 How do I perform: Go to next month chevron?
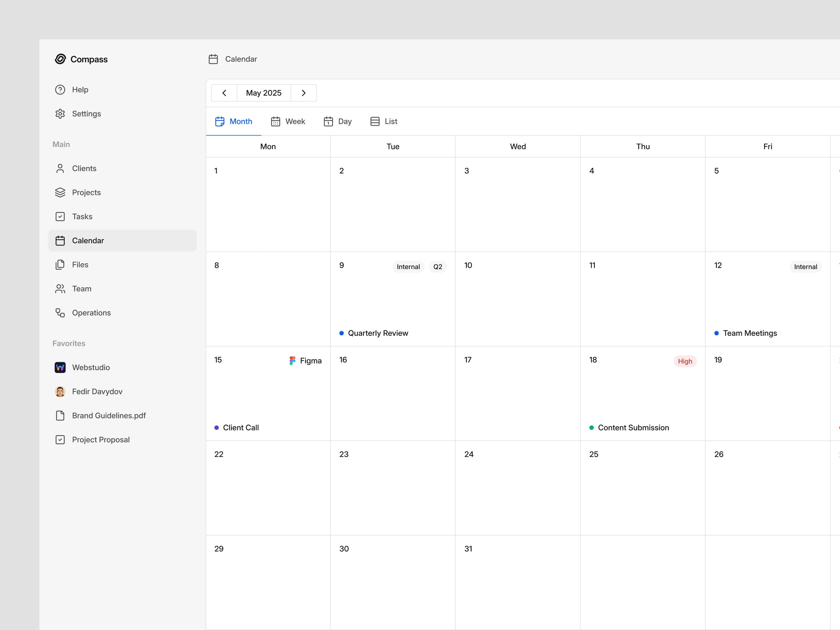coord(304,93)
